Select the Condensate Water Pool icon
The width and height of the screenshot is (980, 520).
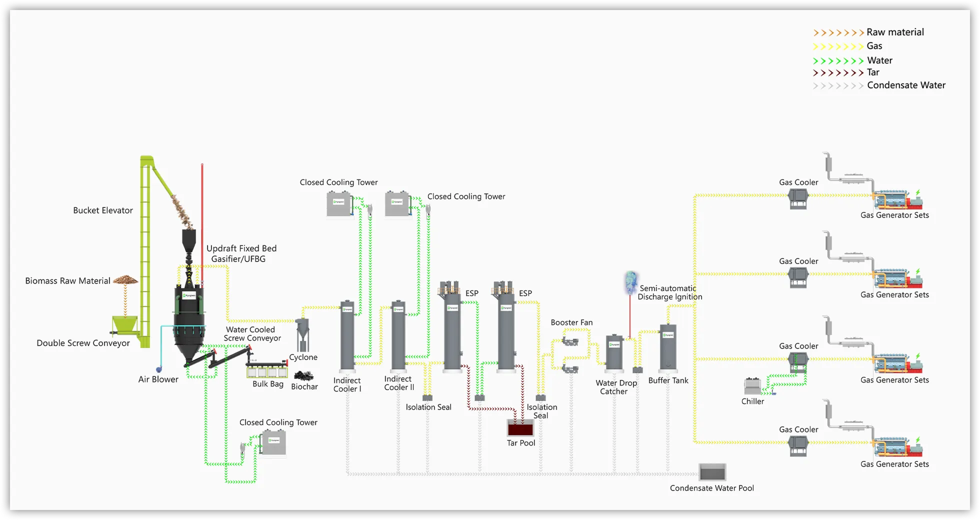(712, 472)
